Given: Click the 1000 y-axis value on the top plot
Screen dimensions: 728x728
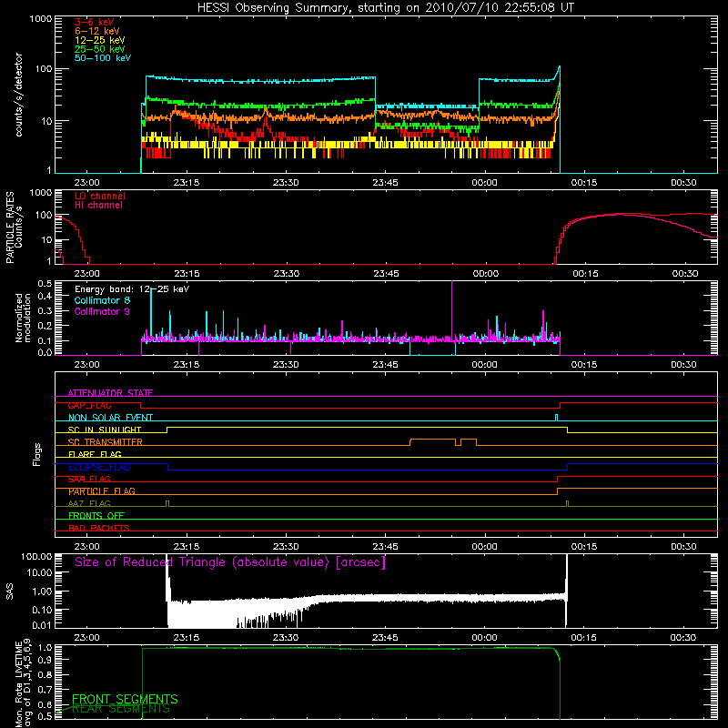Looking at the screenshot, I should tap(41, 19).
